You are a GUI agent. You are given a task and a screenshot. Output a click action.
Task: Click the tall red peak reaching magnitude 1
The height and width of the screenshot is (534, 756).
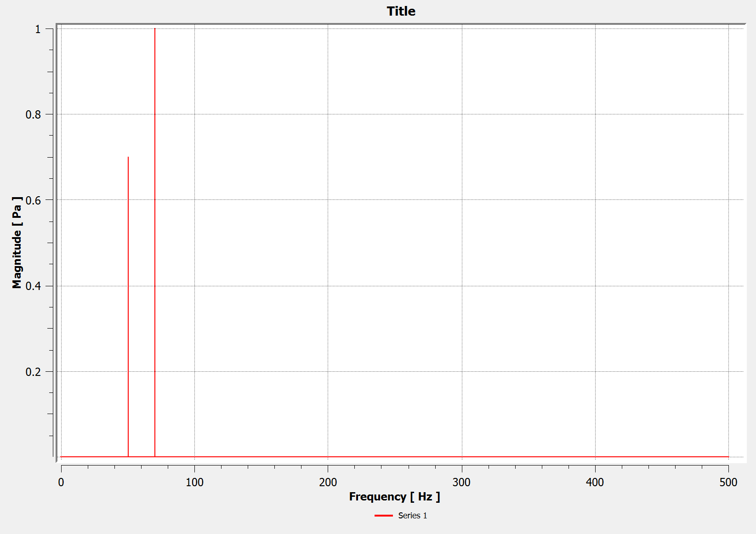155,243
